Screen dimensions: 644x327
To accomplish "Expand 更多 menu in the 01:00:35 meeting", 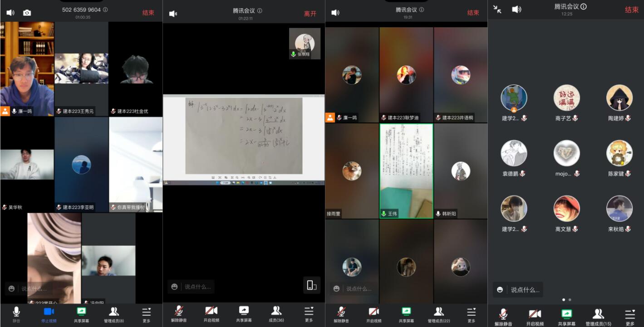I will coord(146,314).
